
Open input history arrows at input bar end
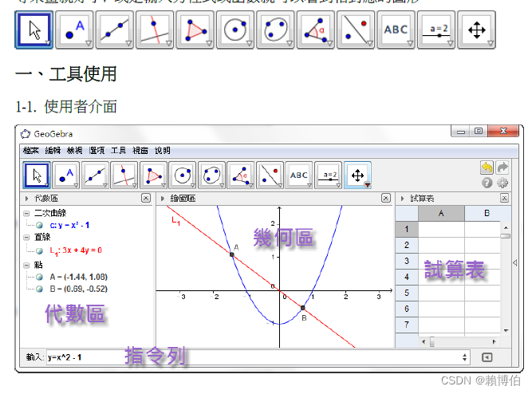[x=464, y=357]
